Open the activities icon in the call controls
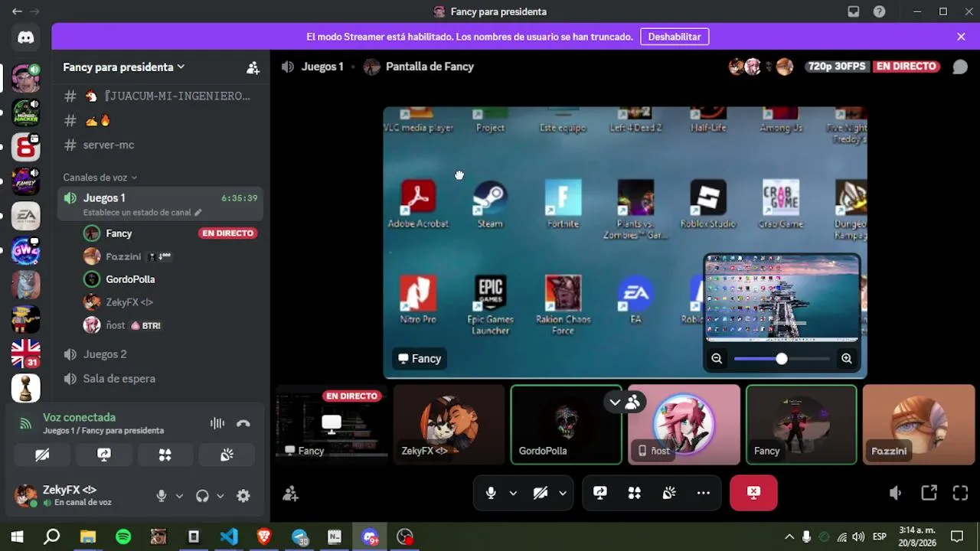The width and height of the screenshot is (980, 551). [635, 494]
